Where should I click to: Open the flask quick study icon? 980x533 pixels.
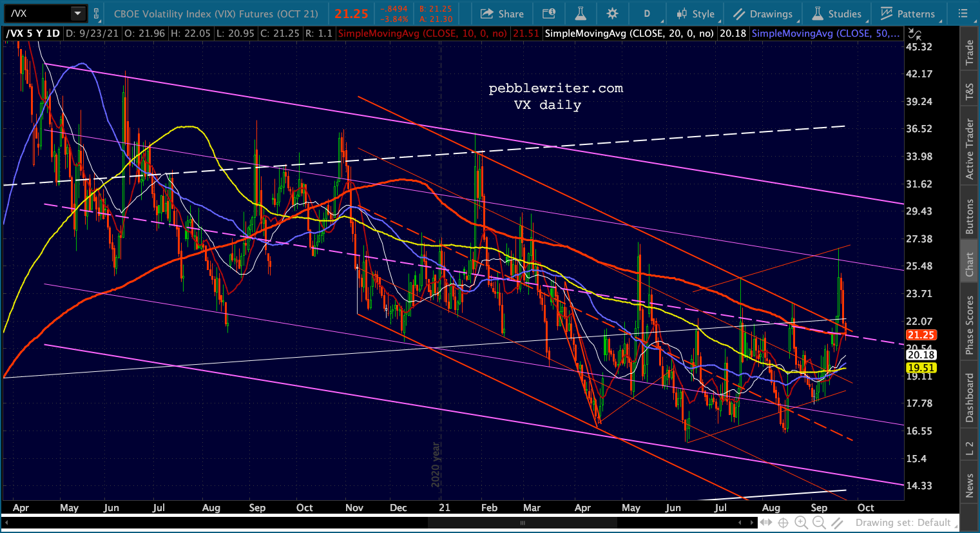click(x=580, y=14)
